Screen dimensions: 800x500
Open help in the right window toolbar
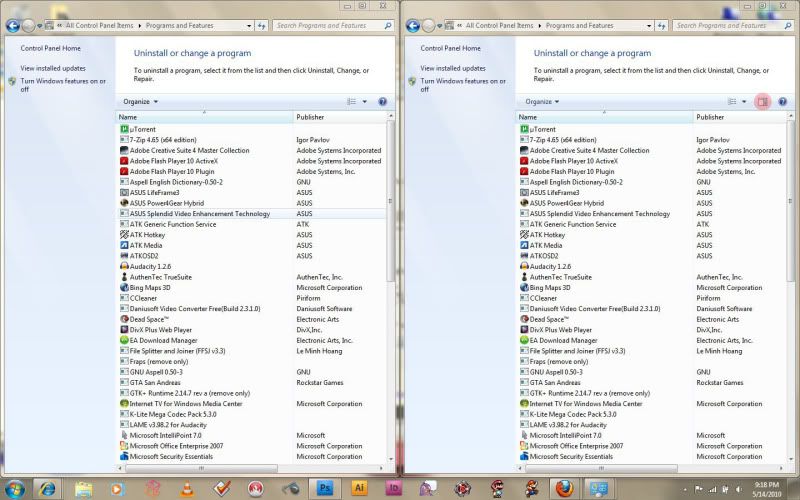(x=783, y=102)
